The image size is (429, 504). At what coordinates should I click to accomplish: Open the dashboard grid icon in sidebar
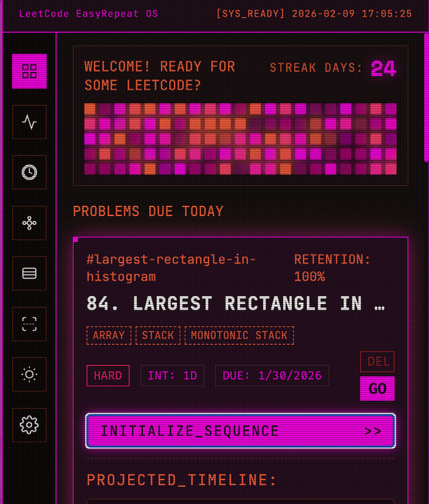pos(29,71)
